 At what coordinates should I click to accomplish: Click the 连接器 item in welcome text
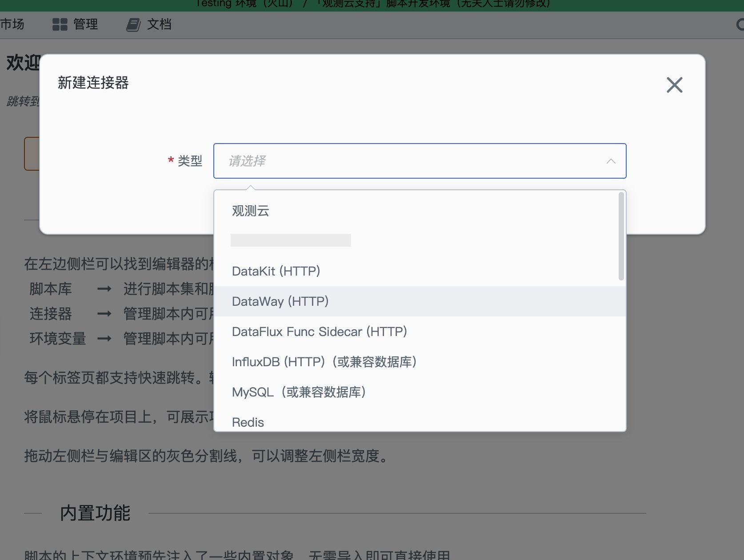tap(51, 314)
